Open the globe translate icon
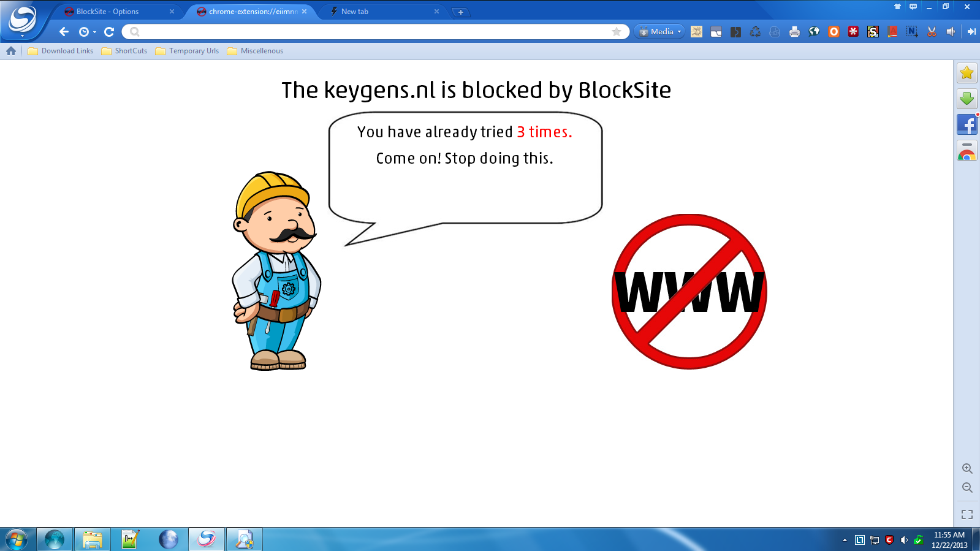Image resolution: width=980 pixels, height=551 pixels. [814, 31]
